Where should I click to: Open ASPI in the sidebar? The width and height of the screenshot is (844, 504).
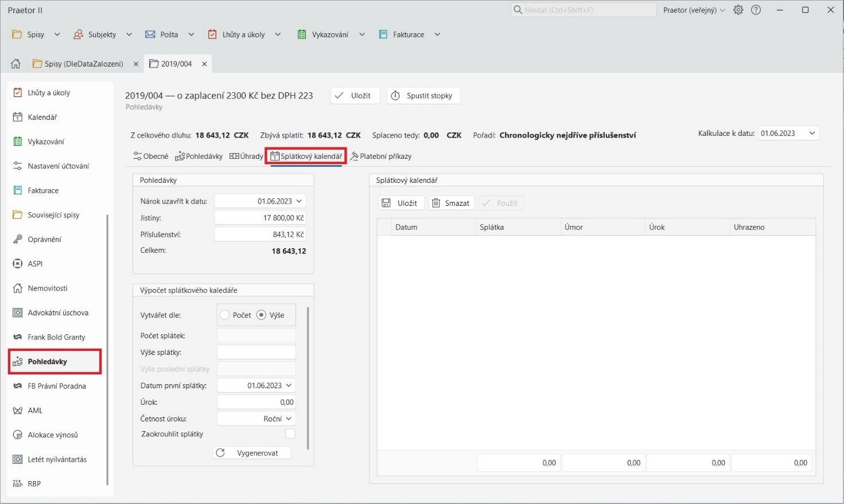(x=35, y=264)
